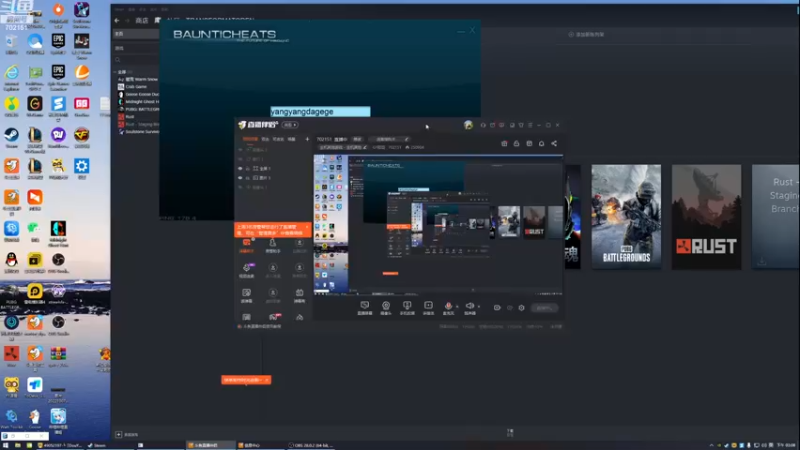This screenshot has height=450, width=800.
Task: Open Rust Staging Branch tile in Steam
Action: click(776, 216)
